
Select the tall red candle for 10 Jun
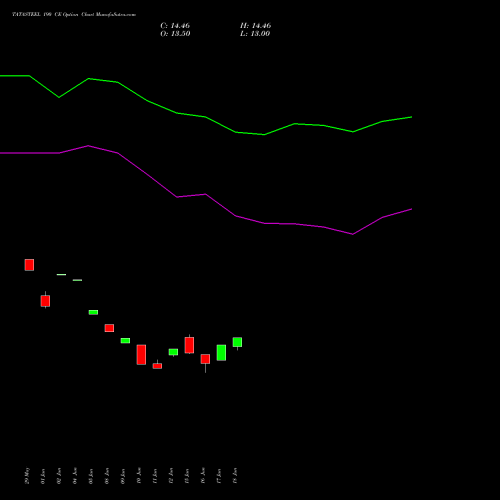click(141, 355)
